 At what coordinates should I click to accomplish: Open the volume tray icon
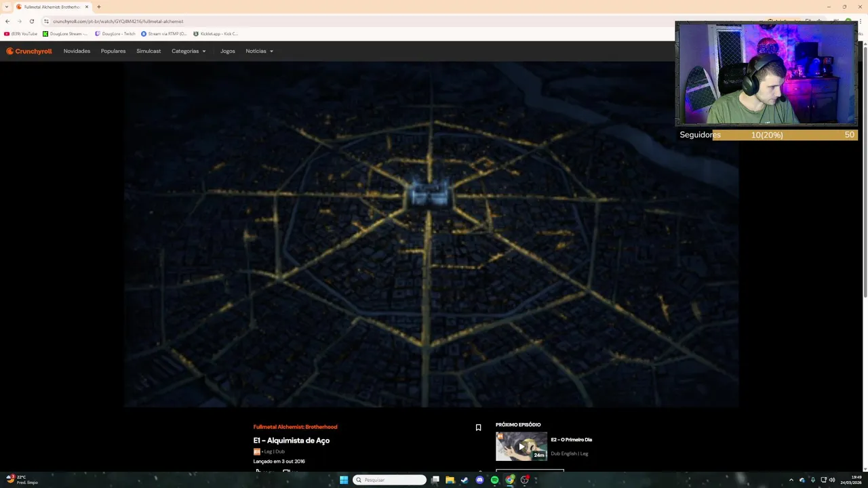831,480
